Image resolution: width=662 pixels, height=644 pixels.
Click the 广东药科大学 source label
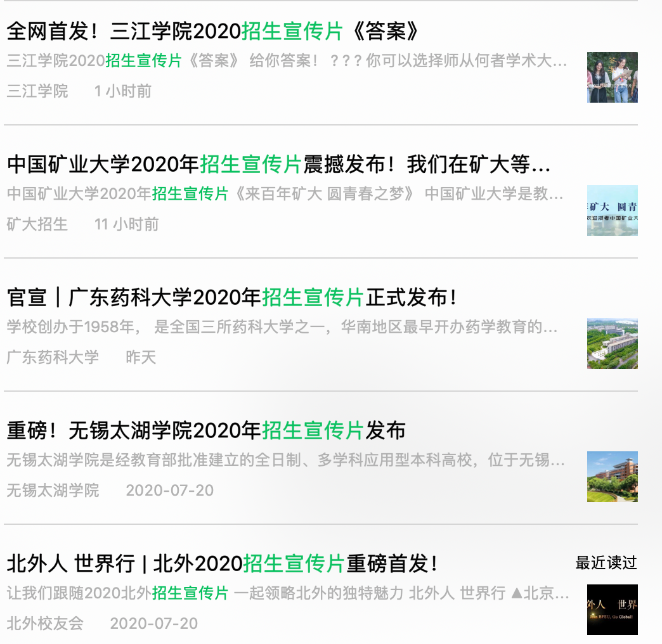tap(53, 357)
